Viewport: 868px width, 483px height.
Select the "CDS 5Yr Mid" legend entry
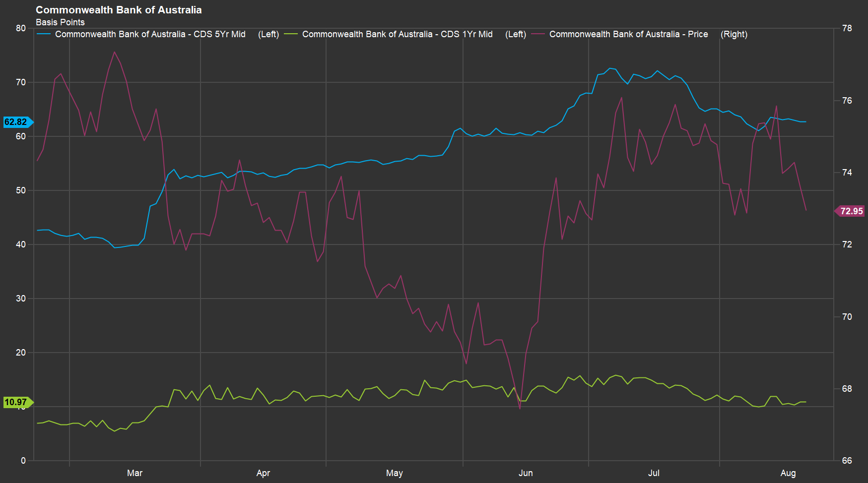pyautogui.click(x=150, y=34)
